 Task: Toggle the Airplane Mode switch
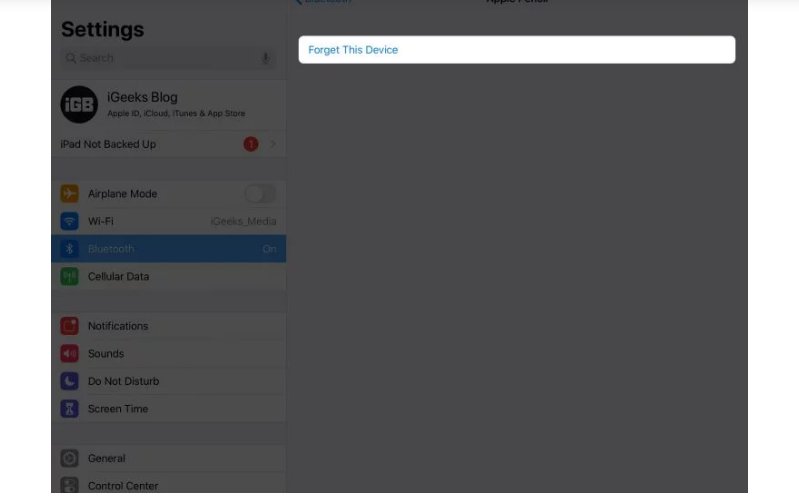(260, 194)
